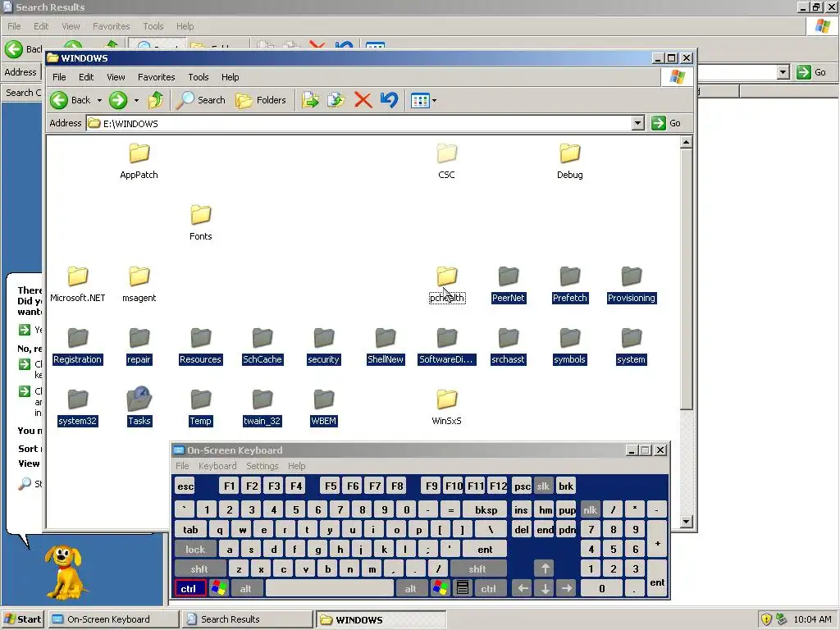Click scroll down arrow in WINDOWS file list
The image size is (840, 630).
pyautogui.click(x=687, y=521)
